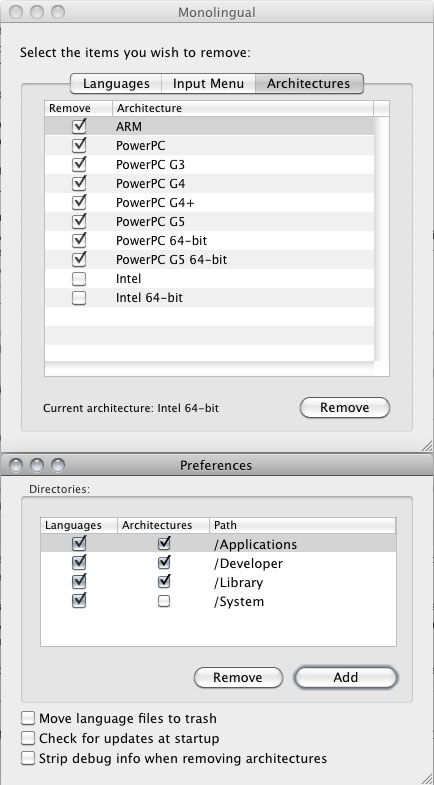This screenshot has height=785, width=434.
Task: Toggle the PowerPC G4 checkbox
Action: pyautogui.click(x=79, y=183)
